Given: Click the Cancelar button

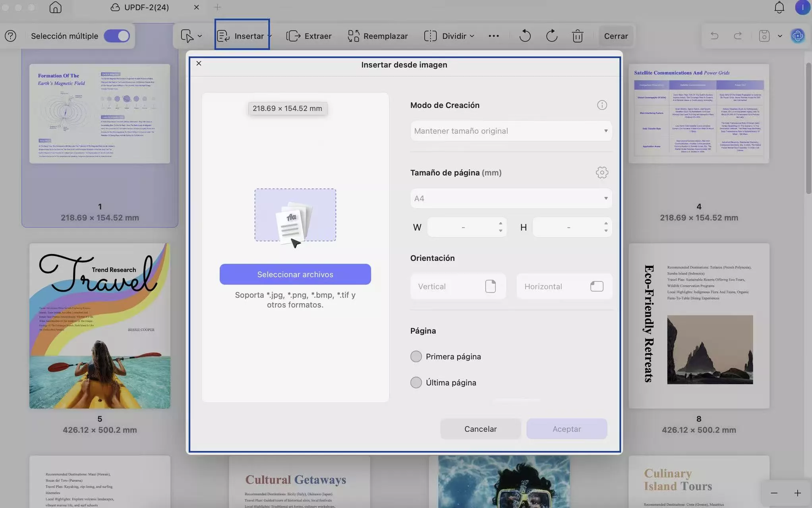Looking at the screenshot, I should (x=480, y=429).
